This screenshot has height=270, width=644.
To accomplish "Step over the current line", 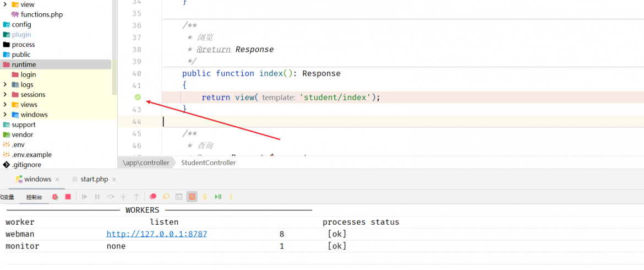I will click(111, 197).
